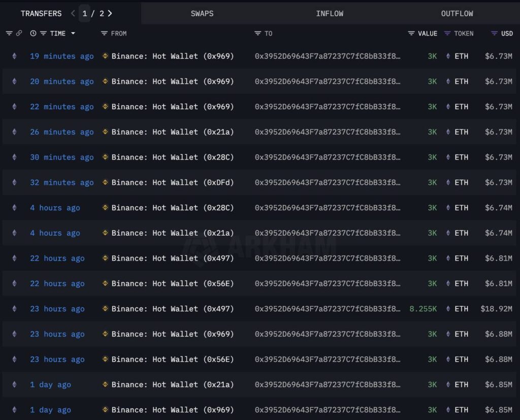Click the link icon in the table header
Viewport: 520px width, 420px height.
click(19, 34)
